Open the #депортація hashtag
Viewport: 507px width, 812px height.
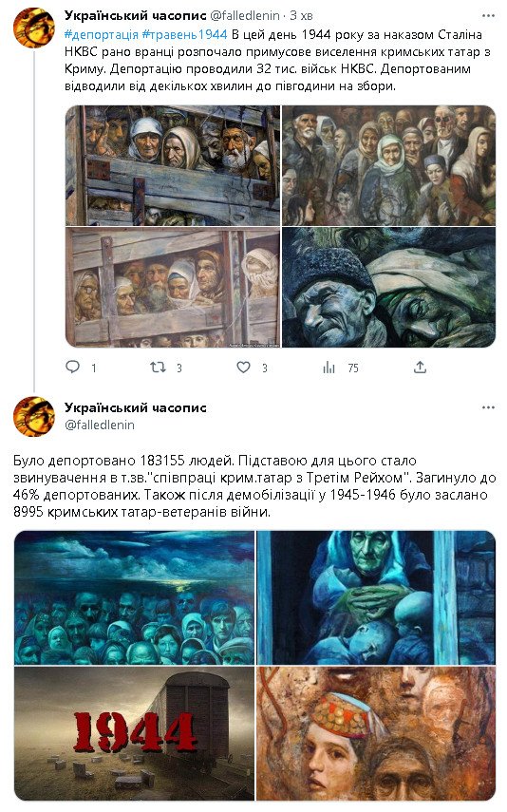[102, 35]
